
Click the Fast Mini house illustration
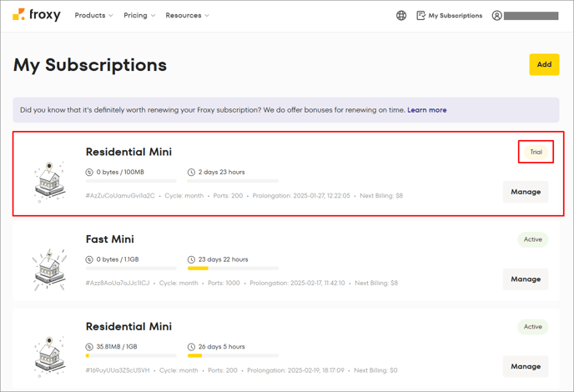[x=49, y=269]
